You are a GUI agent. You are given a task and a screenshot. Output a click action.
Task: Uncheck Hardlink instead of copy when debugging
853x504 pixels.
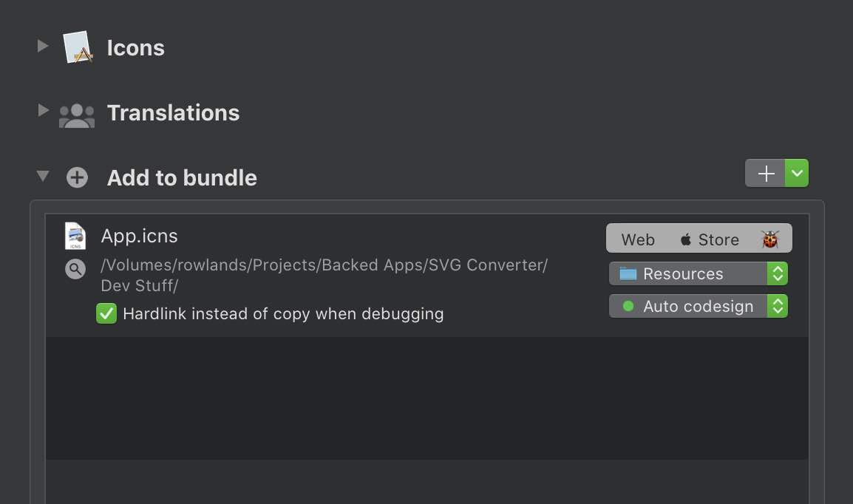click(106, 314)
